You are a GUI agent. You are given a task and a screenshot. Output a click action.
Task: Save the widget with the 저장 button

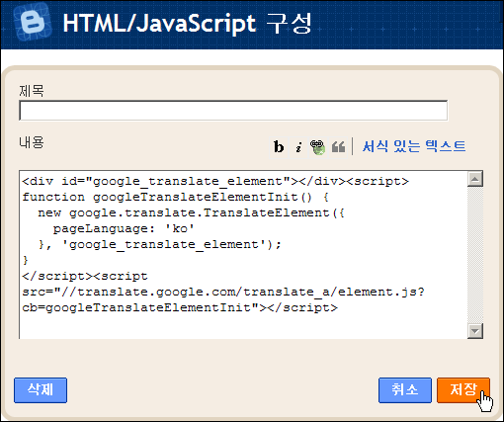463,390
